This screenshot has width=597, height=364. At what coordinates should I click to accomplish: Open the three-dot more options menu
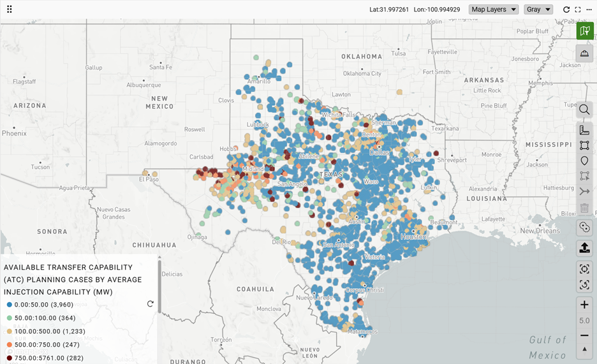(x=589, y=10)
